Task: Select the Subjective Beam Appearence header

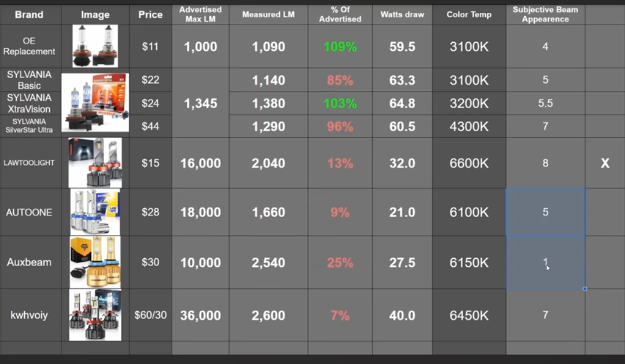Action: 545,14
